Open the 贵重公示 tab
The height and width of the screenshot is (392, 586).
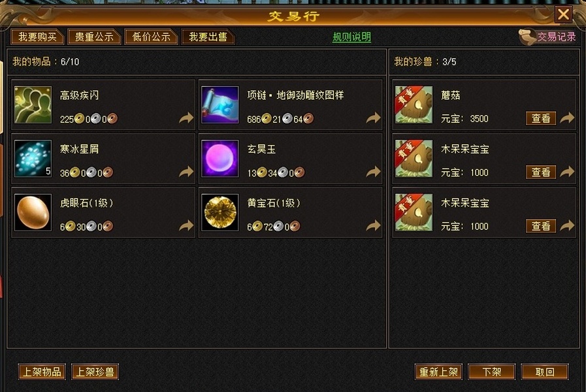(94, 37)
